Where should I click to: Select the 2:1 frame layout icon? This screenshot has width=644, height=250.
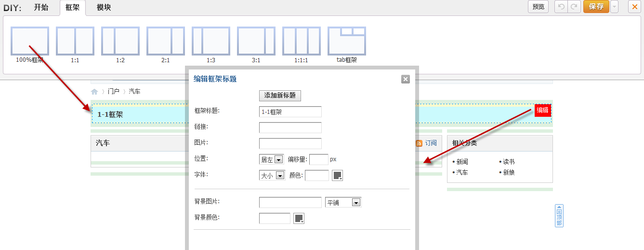coord(166,41)
